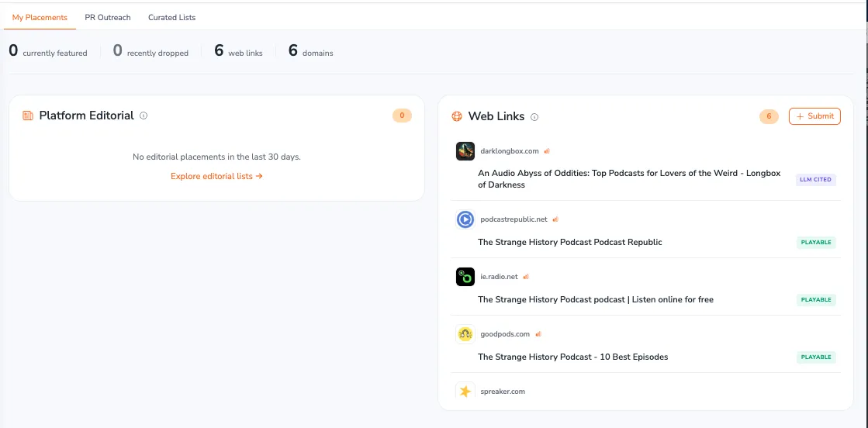Click the PLAYABLE badge on Podcast Republic row

point(816,242)
